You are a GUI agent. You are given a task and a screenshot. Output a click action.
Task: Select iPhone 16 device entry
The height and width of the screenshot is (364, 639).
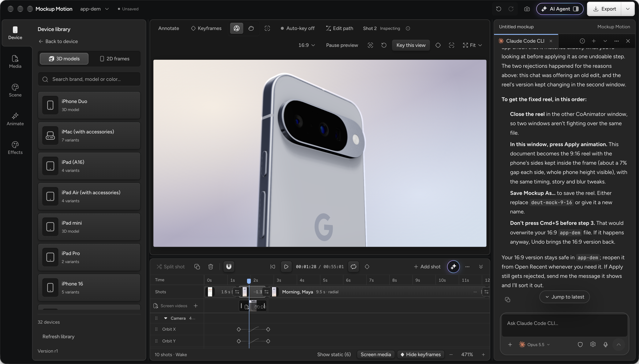pyautogui.click(x=89, y=288)
